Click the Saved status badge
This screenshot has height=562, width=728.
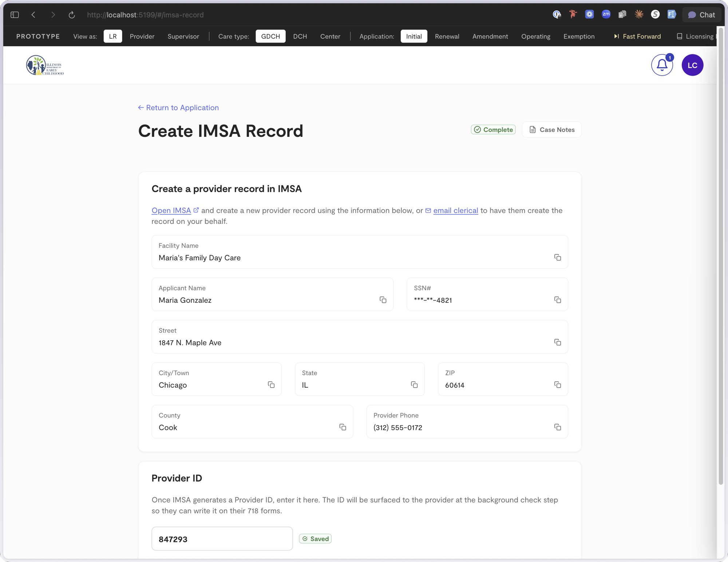click(315, 539)
